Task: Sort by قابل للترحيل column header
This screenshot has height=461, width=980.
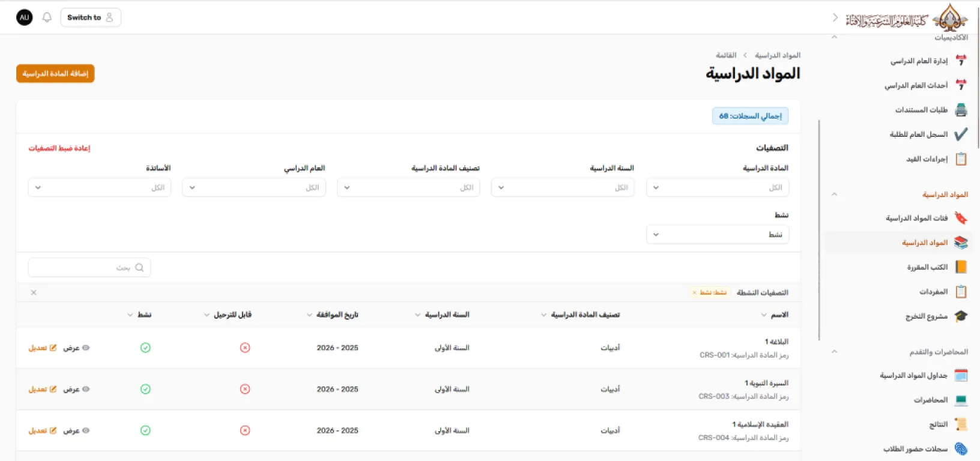Action: (x=228, y=315)
